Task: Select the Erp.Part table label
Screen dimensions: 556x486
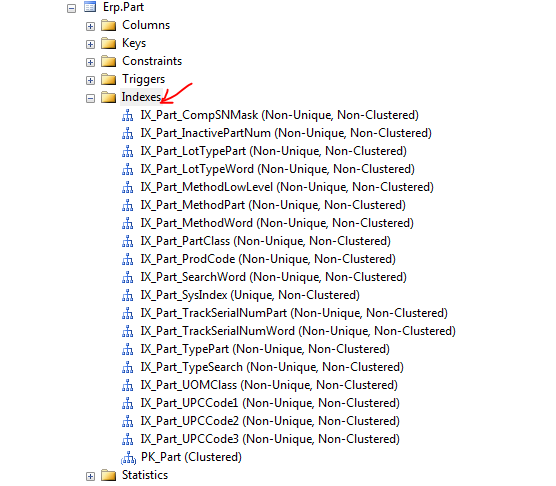Action: point(123,7)
